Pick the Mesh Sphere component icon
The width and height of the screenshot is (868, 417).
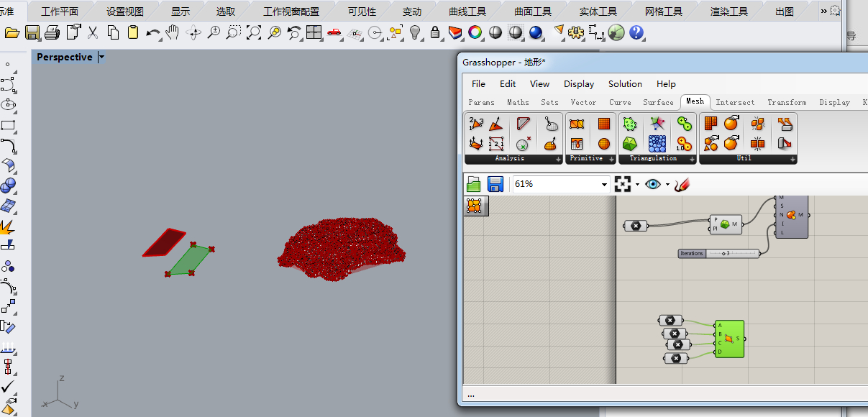[603, 143]
